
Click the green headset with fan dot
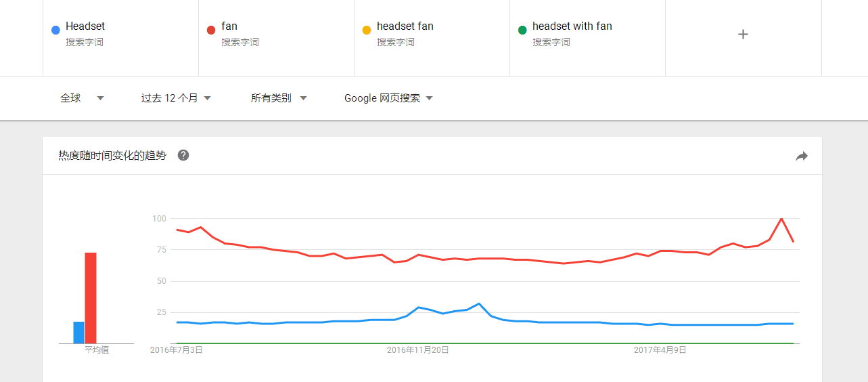click(x=522, y=30)
